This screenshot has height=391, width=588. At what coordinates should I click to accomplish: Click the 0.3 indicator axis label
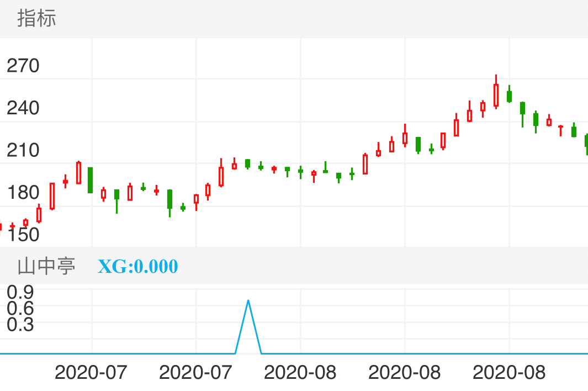point(20,325)
